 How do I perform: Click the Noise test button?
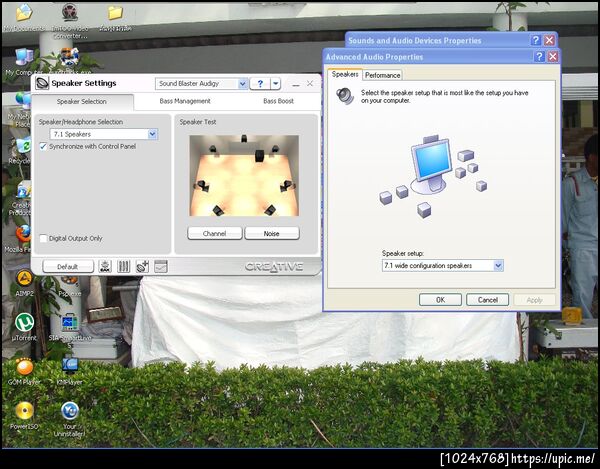(272, 233)
